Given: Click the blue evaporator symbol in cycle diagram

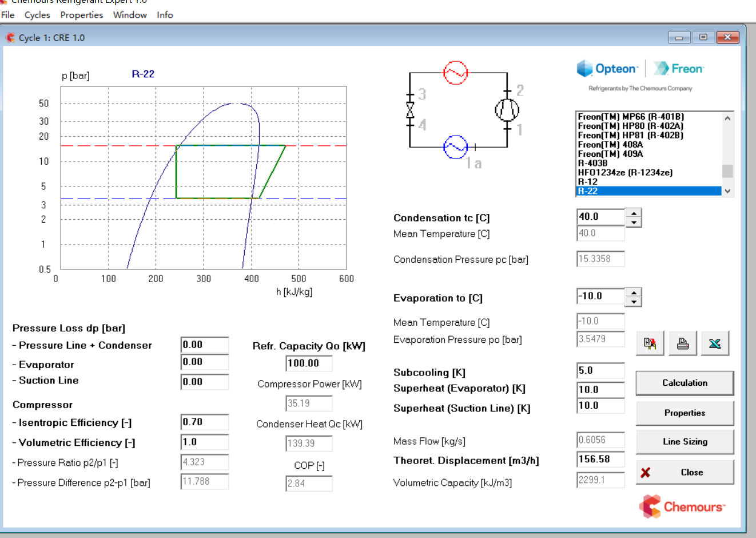Looking at the screenshot, I should click(456, 147).
